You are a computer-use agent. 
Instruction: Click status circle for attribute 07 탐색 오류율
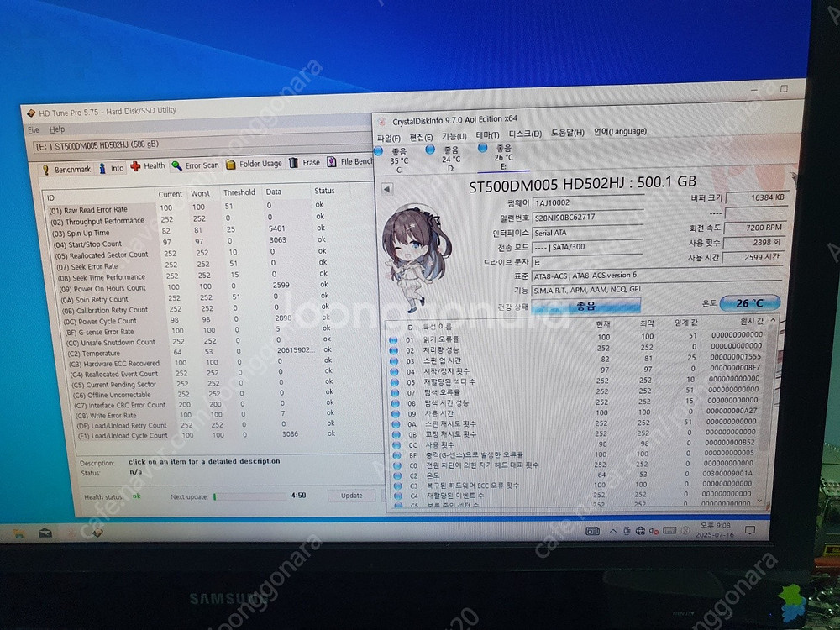[395, 392]
